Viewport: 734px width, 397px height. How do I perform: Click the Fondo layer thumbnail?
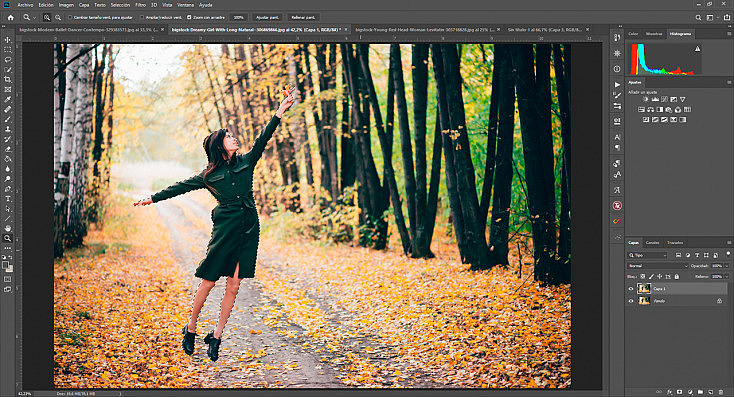click(644, 301)
